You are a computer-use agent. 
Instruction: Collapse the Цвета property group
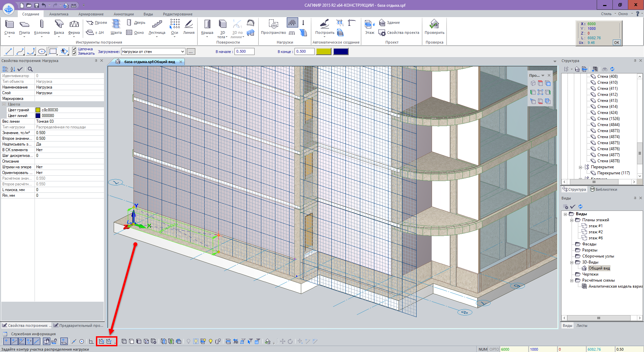pos(4,104)
